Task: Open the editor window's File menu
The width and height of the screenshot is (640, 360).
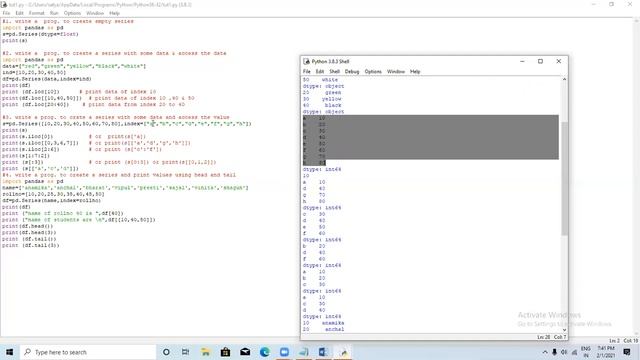Action: pos(6,13)
